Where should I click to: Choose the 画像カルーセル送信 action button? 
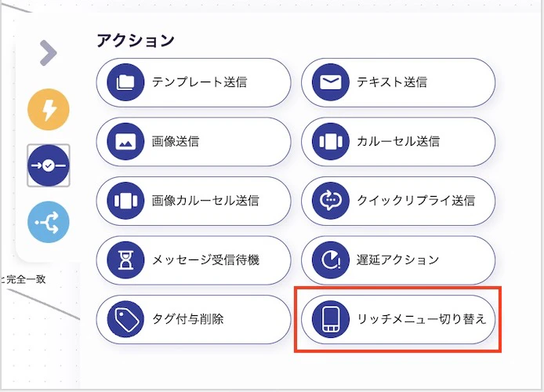[194, 201]
